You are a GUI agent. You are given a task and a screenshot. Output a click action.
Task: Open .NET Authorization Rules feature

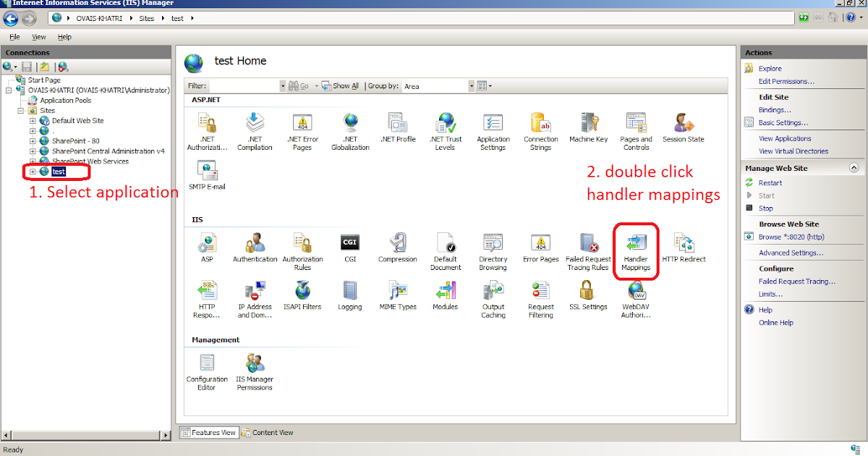click(207, 132)
